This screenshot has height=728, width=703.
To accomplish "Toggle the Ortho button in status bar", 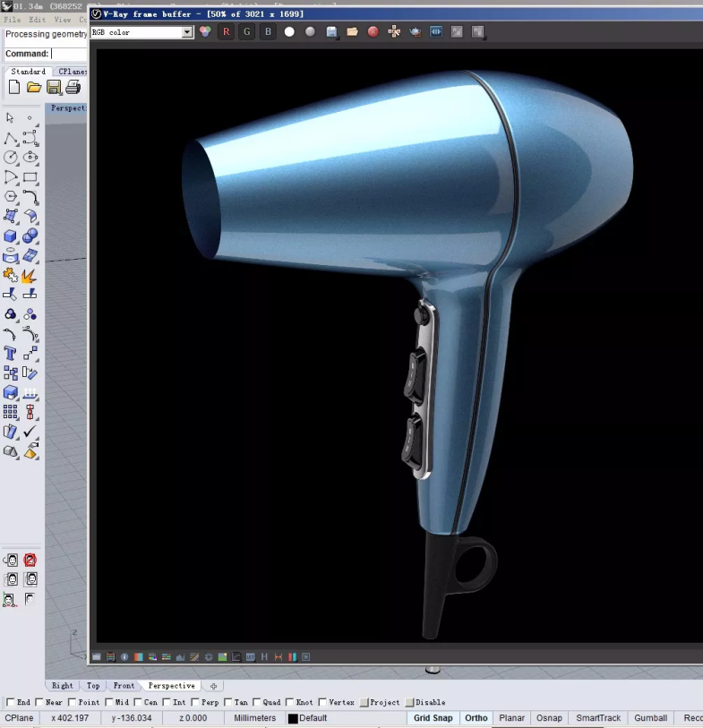I will point(476,718).
